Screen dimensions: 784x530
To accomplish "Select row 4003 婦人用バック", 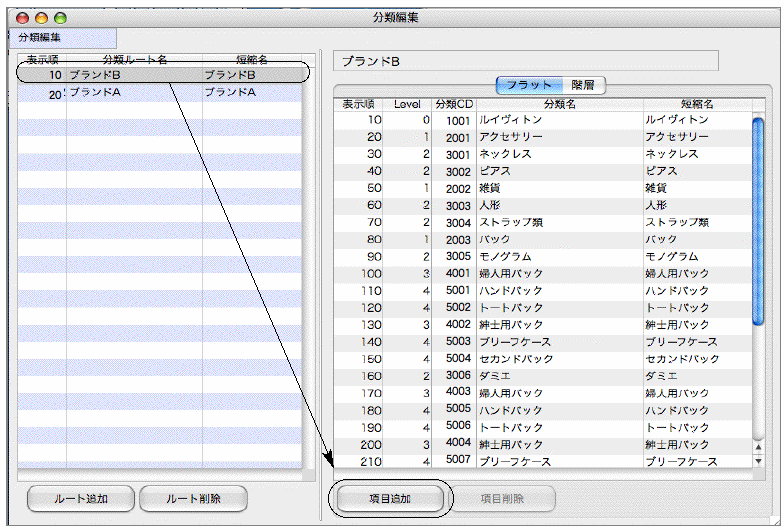I will click(x=542, y=393).
